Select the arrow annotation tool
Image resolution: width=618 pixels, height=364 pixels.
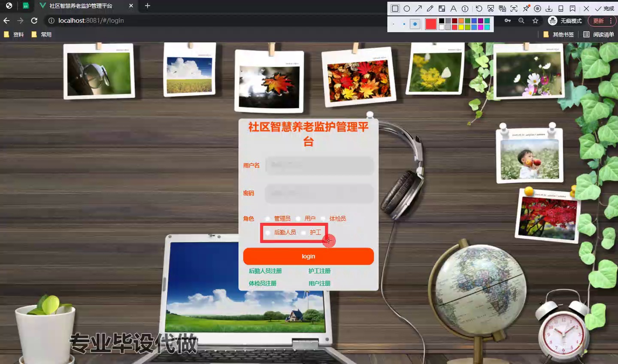pyautogui.click(x=418, y=9)
